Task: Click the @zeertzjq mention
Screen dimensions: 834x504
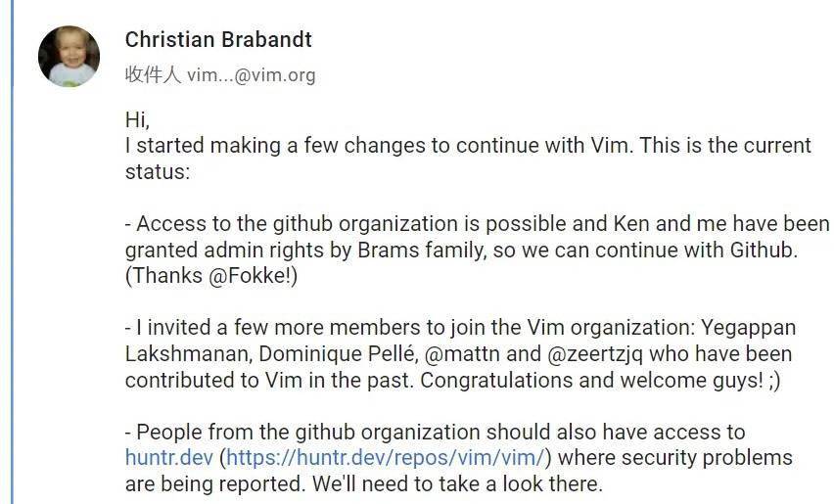Action: coord(594,354)
